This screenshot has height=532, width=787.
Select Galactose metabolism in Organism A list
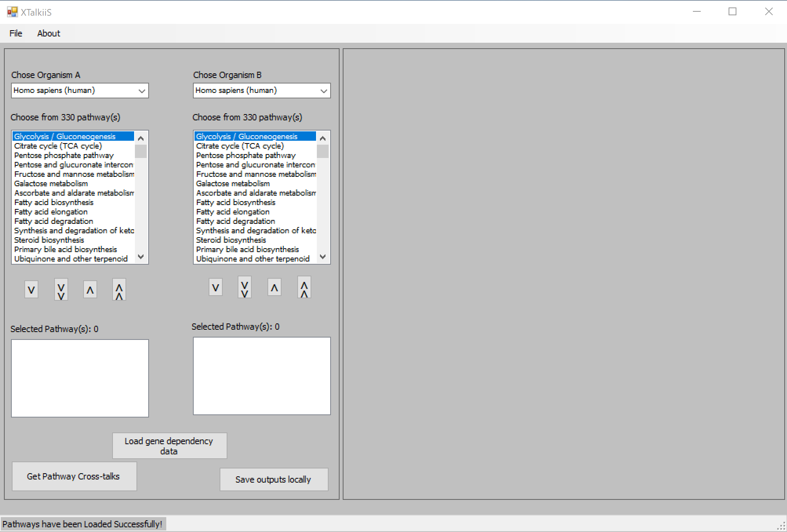tap(51, 183)
